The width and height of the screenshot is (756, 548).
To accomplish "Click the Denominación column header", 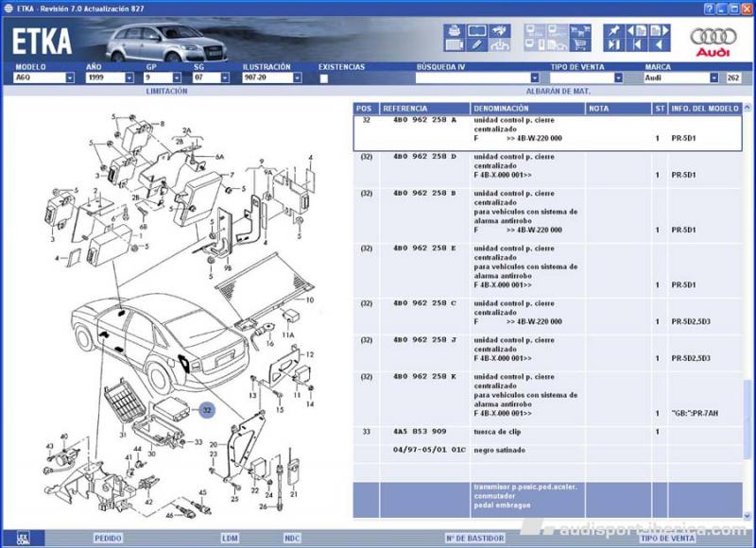I will (527, 109).
